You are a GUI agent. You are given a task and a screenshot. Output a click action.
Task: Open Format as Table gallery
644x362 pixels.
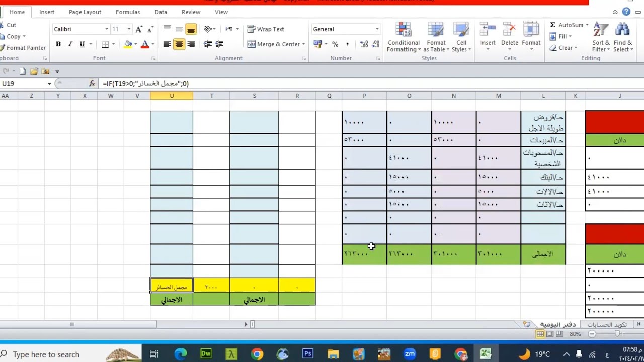coord(436,37)
